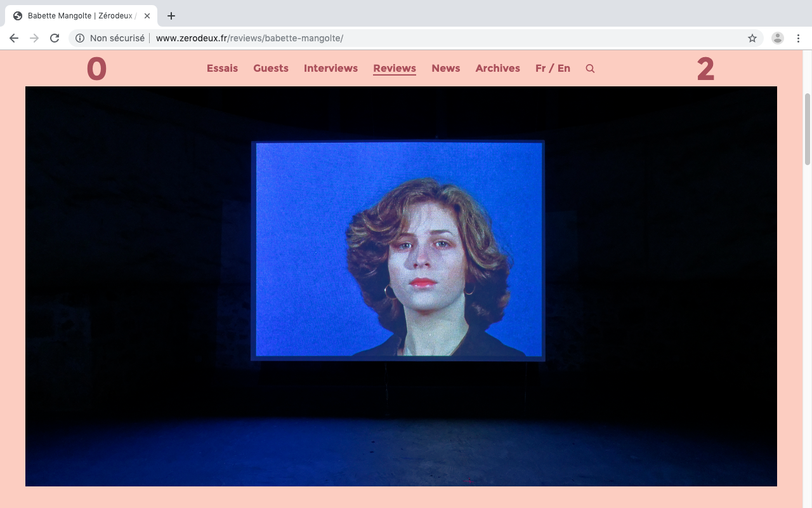Image resolution: width=812 pixels, height=508 pixels.
Task: Open the Archives section
Action: pyautogui.click(x=498, y=69)
